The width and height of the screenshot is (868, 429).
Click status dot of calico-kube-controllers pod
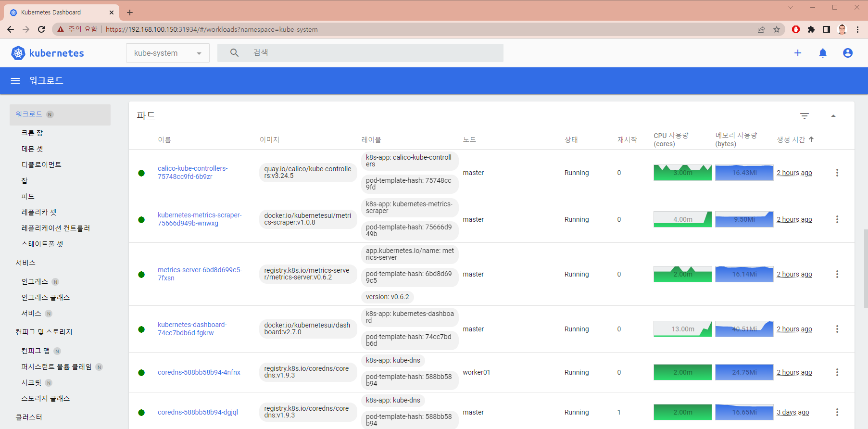(141, 173)
